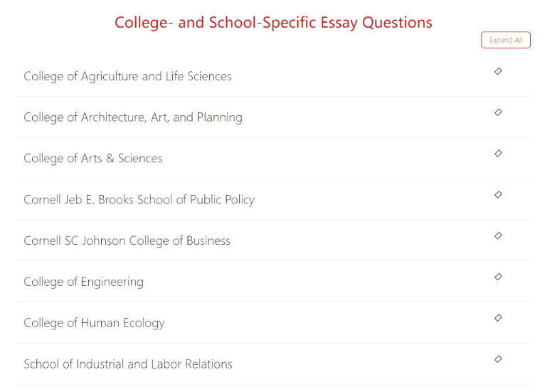The height and width of the screenshot is (392, 545).
Task: Open College of Architecture, Art, and Planning accordion
Action: [x=132, y=117]
